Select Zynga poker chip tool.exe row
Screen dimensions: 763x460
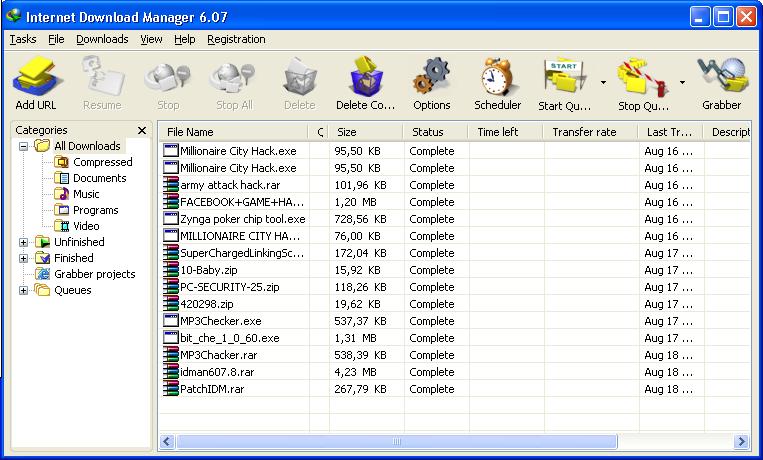click(454, 219)
